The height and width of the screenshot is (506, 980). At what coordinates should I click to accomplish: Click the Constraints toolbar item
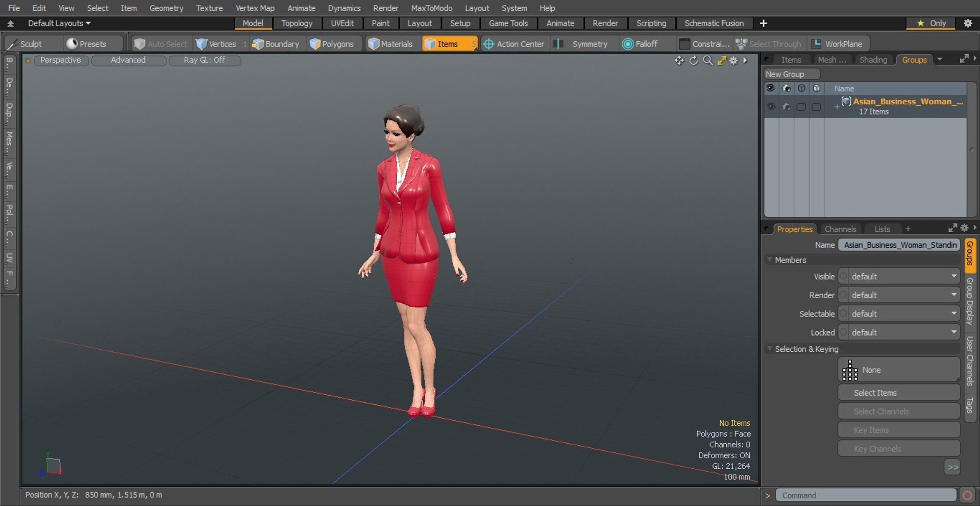point(704,44)
